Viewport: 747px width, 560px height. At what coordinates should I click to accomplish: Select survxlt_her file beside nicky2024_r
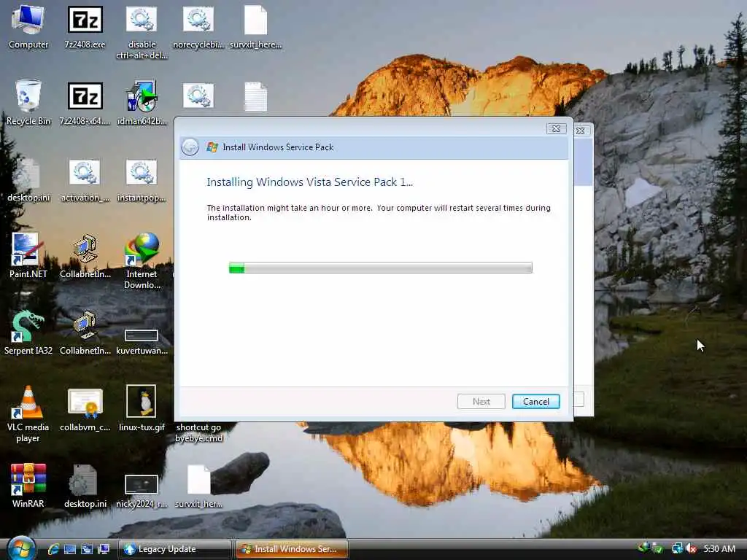[x=198, y=486]
